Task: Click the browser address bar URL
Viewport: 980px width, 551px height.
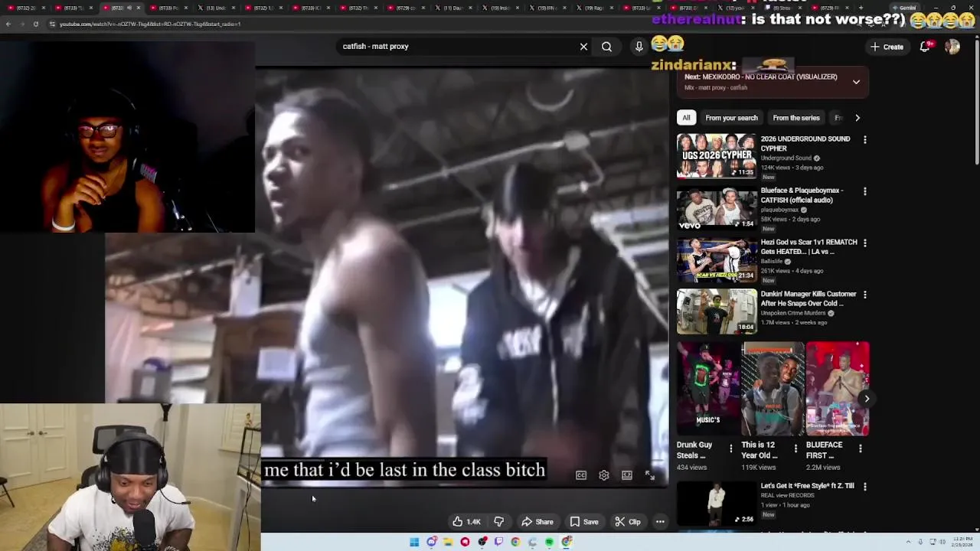Action: pos(150,24)
